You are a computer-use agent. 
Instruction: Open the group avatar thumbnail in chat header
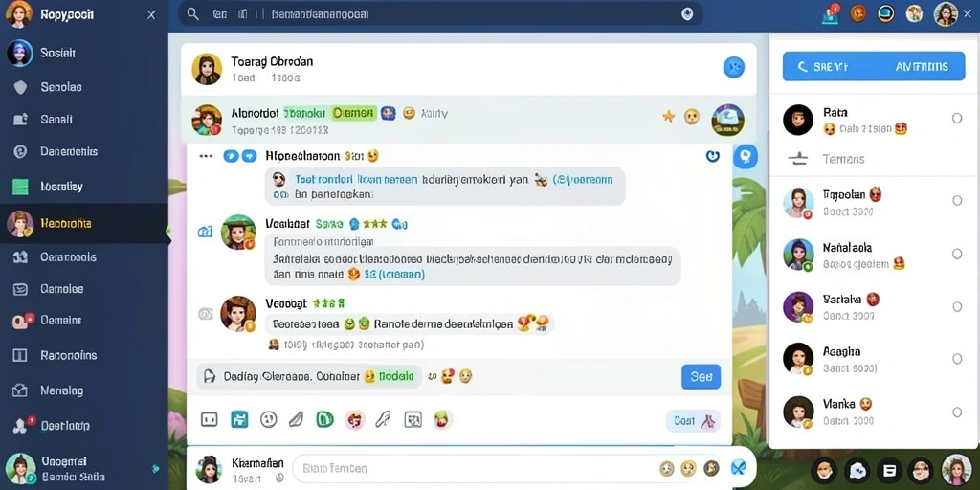coord(727,120)
